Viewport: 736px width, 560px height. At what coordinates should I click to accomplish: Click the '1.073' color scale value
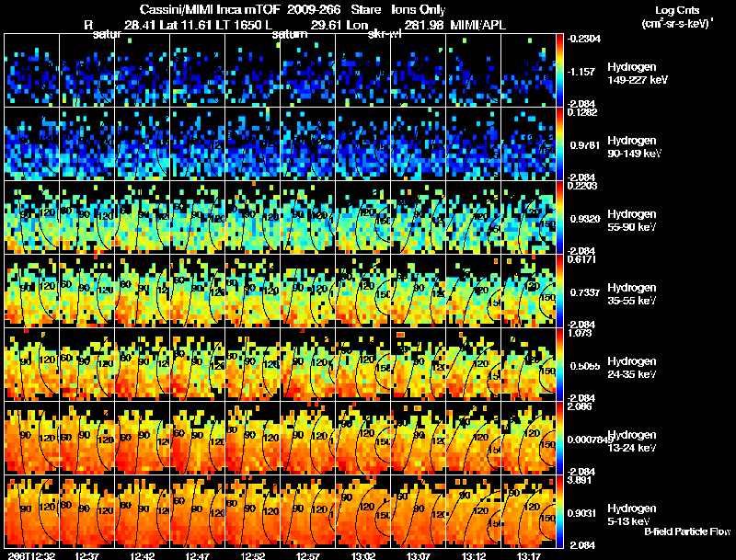pos(580,333)
